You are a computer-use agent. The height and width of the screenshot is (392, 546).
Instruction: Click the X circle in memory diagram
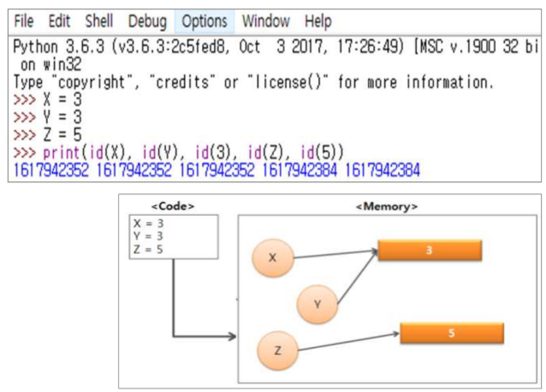[273, 258]
